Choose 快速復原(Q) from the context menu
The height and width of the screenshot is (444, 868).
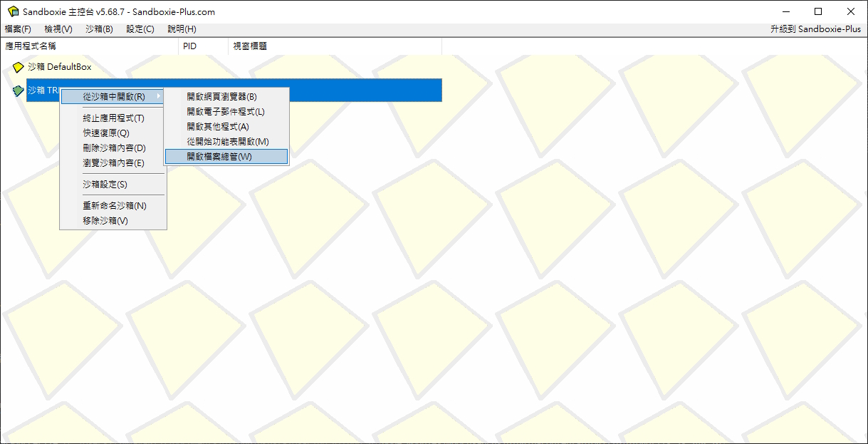pyautogui.click(x=113, y=133)
